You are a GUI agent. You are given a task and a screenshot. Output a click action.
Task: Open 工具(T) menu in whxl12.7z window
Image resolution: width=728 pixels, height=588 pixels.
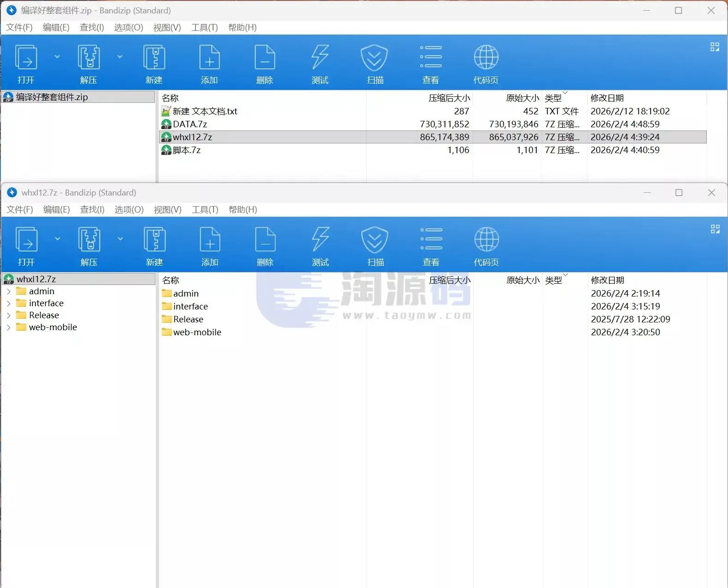tap(205, 209)
